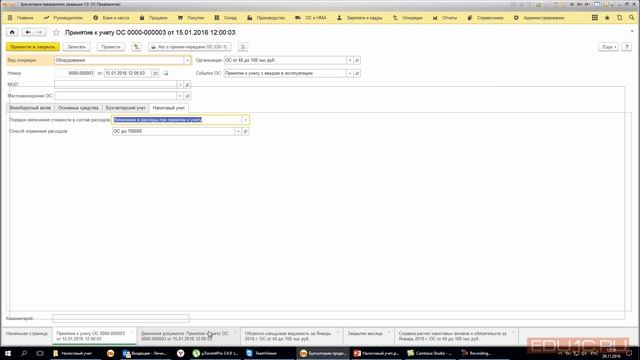Open the report icon after the print button
The height and width of the screenshot is (360, 640).
[243, 47]
